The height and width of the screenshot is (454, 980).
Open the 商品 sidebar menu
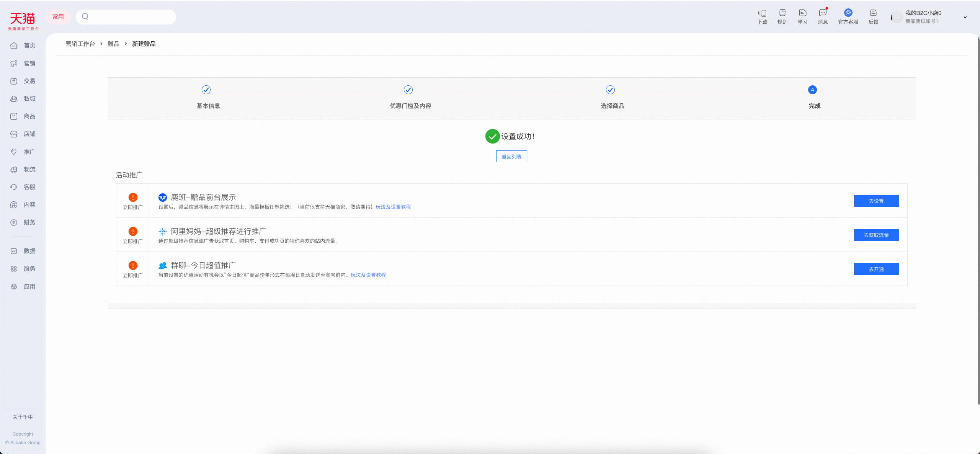click(x=23, y=116)
